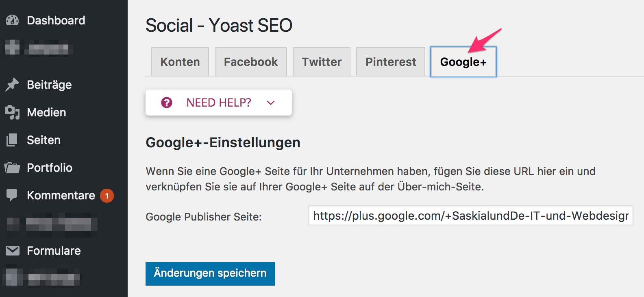
Task: Select the Pinterest tab
Action: [391, 62]
